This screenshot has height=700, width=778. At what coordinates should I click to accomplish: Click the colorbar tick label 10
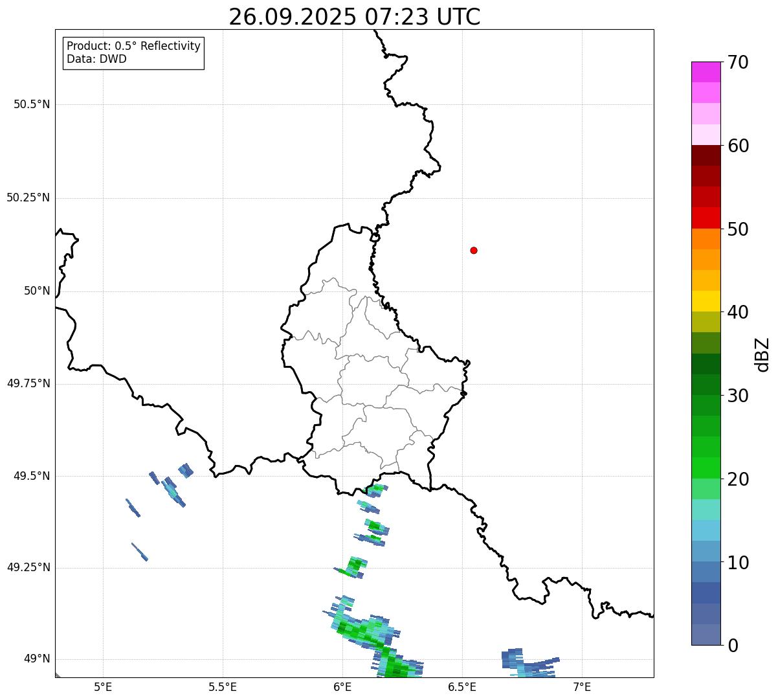coord(738,563)
